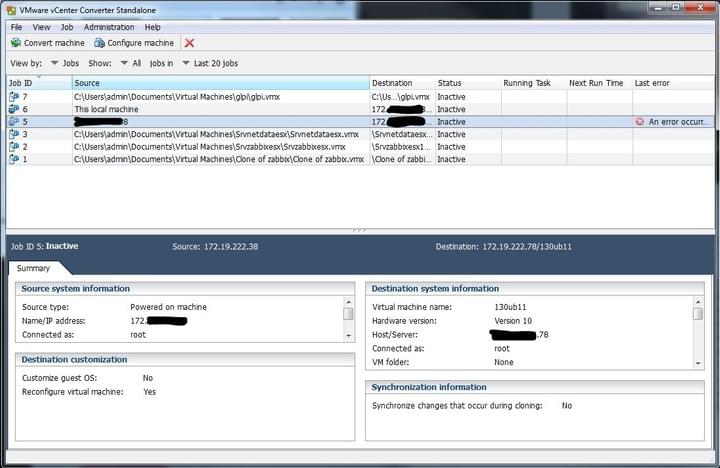The height and width of the screenshot is (468, 720).
Task: Open the Help menu
Action: pyautogui.click(x=152, y=27)
